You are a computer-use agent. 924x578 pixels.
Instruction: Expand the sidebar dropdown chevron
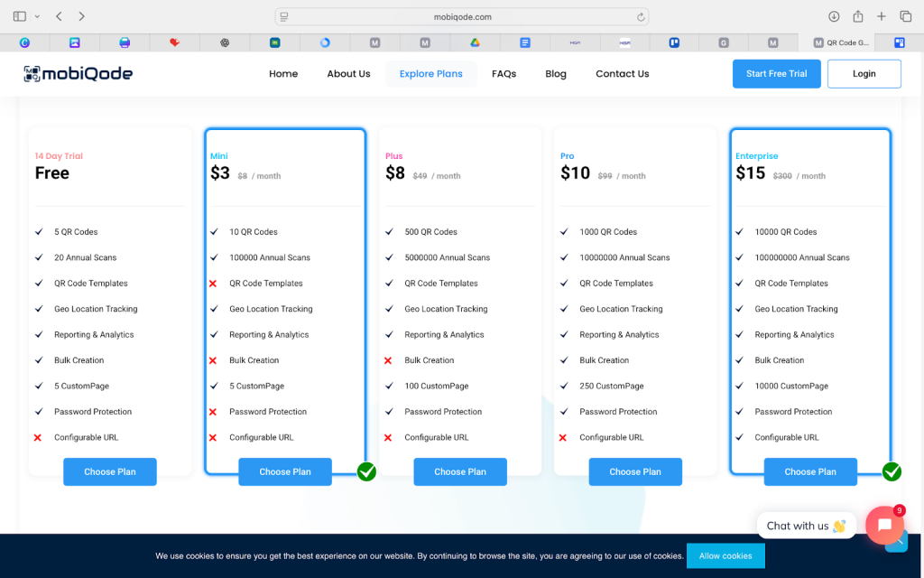tap(37, 16)
